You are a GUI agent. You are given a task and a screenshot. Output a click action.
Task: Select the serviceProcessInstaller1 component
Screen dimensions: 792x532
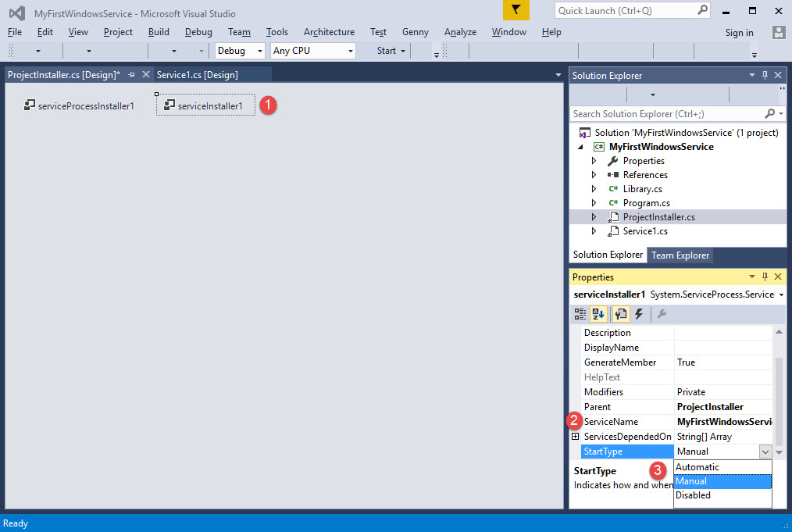click(79, 105)
